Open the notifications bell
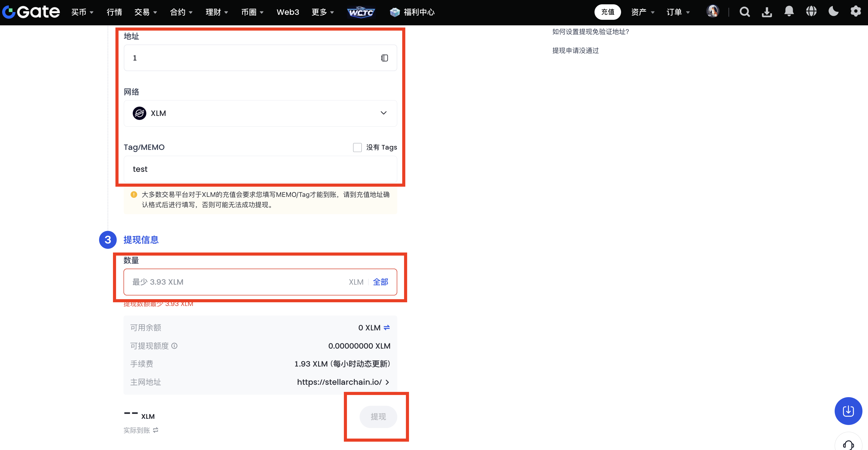 (789, 12)
